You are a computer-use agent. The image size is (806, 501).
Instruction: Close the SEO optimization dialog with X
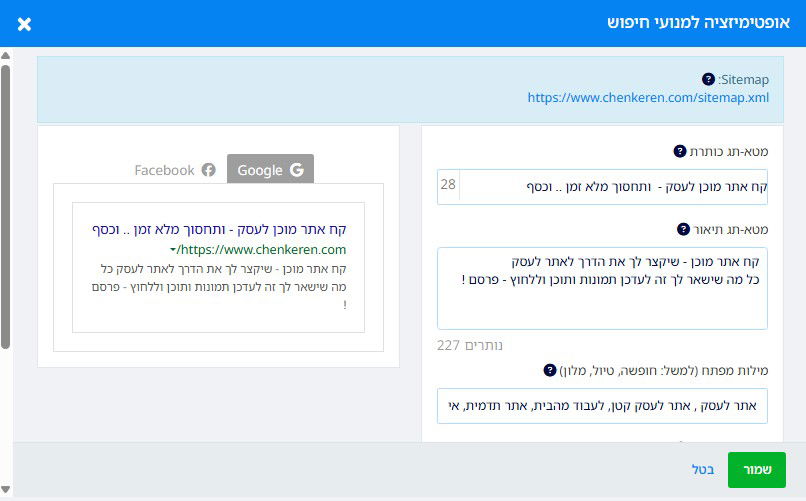tap(24, 24)
